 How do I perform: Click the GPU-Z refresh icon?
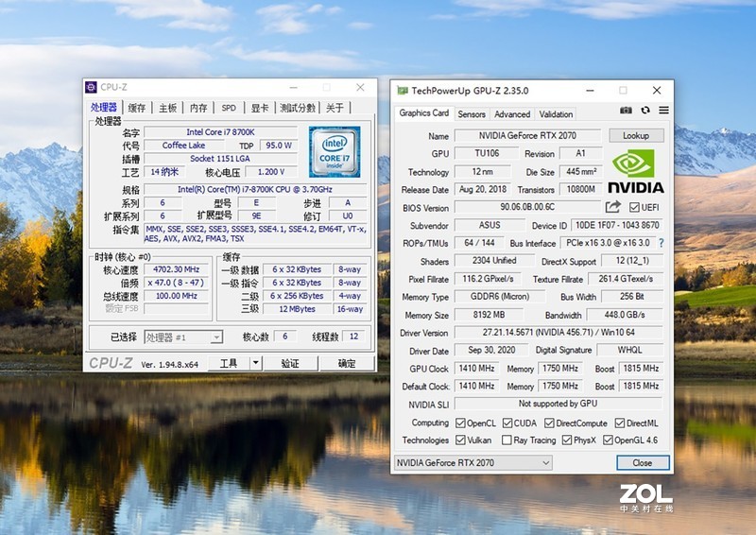[645, 110]
